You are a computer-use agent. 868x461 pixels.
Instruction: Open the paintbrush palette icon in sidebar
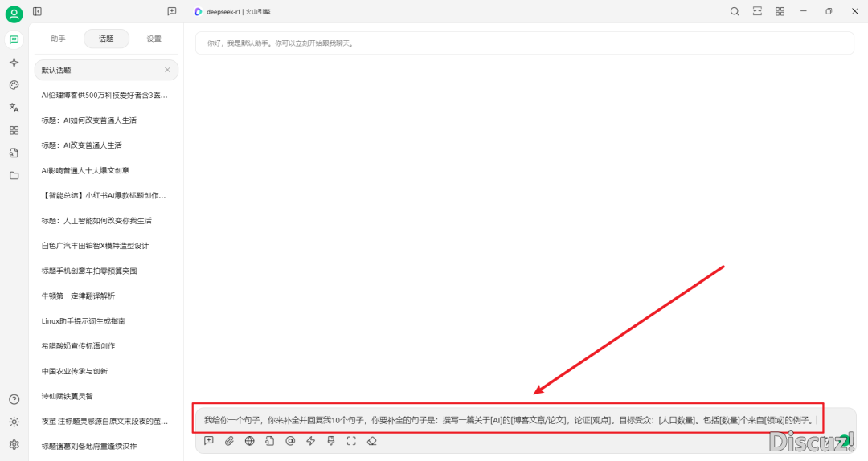click(x=14, y=85)
